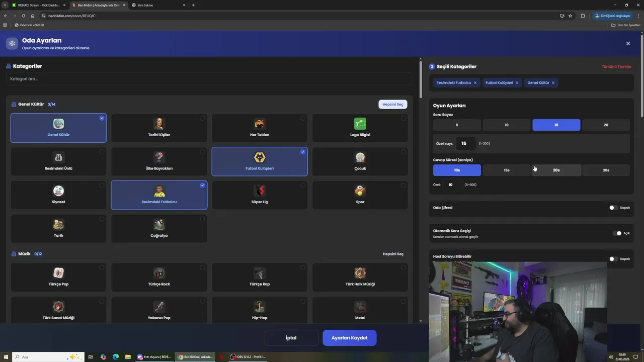This screenshot has height=362, width=644.
Task: Remove Futbol Kulüpleri chip with its X
Action: click(517, 83)
